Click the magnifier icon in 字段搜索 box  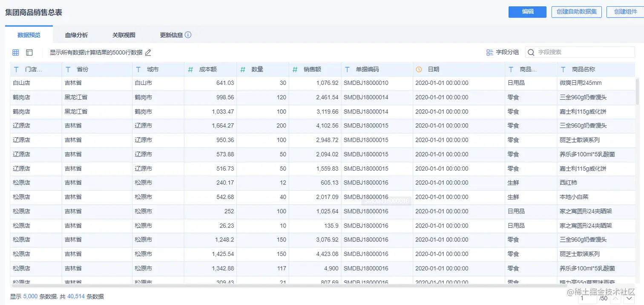click(x=531, y=52)
